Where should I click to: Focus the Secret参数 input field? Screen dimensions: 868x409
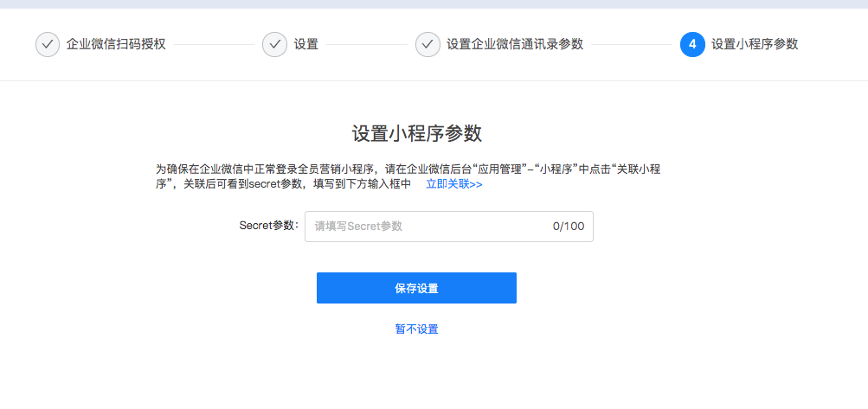point(449,227)
